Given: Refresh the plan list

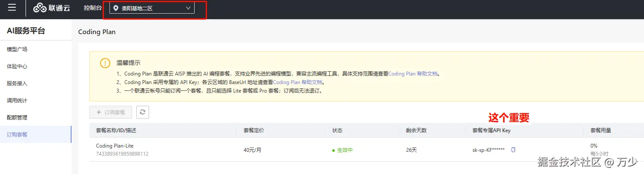Looking at the screenshot, I should (143, 112).
